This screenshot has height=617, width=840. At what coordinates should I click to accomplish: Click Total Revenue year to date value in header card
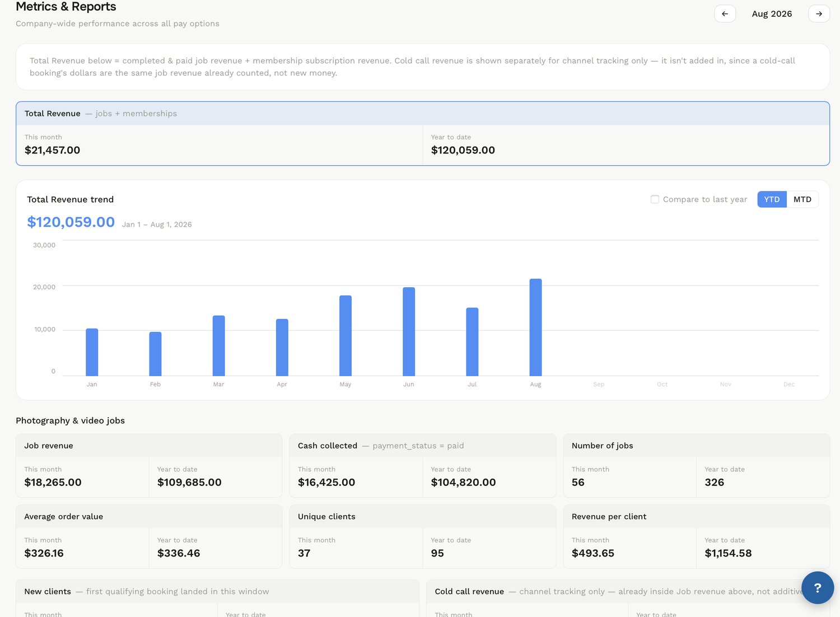pyautogui.click(x=463, y=150)
